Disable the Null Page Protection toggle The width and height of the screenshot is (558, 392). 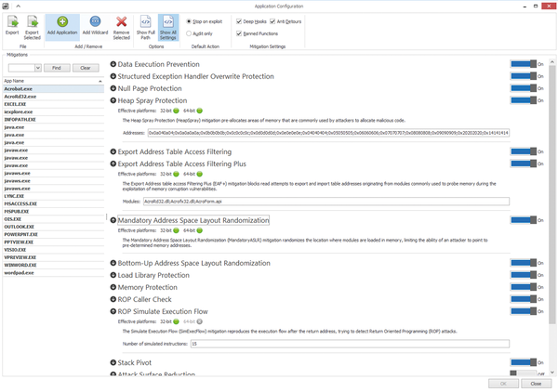tap(522, 88)
